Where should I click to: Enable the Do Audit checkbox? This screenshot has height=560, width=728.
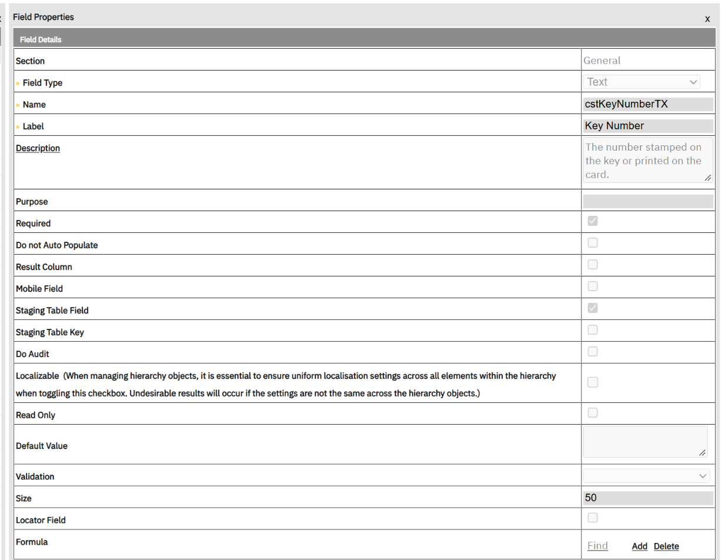pos(593,352)
